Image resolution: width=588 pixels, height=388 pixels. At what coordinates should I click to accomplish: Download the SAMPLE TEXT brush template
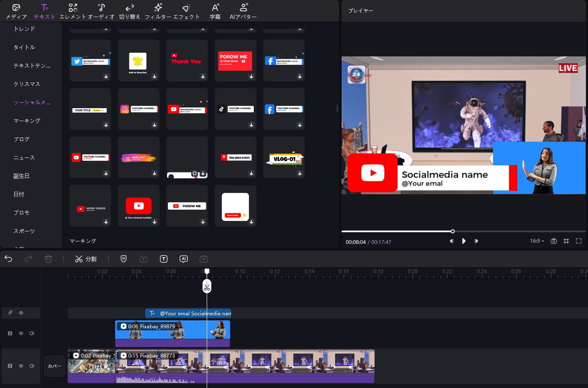pos(155,173)
